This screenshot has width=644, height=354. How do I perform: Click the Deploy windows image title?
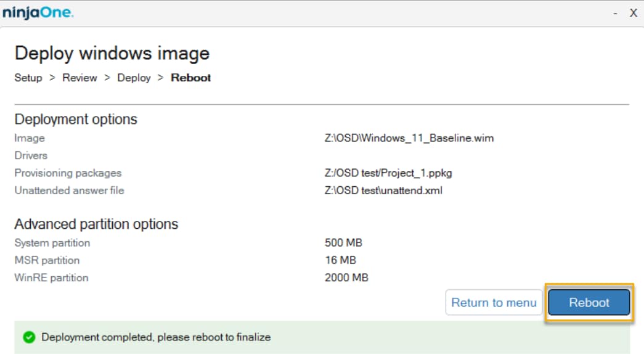tap(112, 53)
